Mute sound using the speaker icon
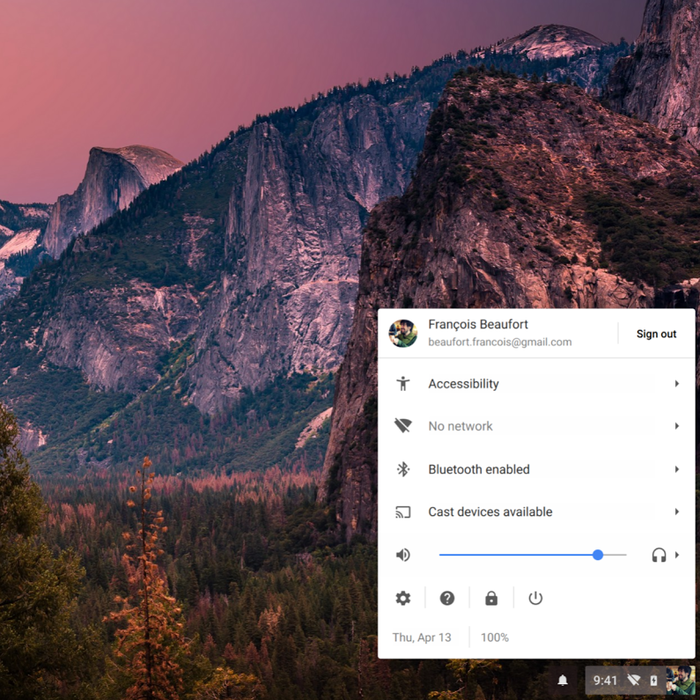700x700 pixels. [403, 555]
